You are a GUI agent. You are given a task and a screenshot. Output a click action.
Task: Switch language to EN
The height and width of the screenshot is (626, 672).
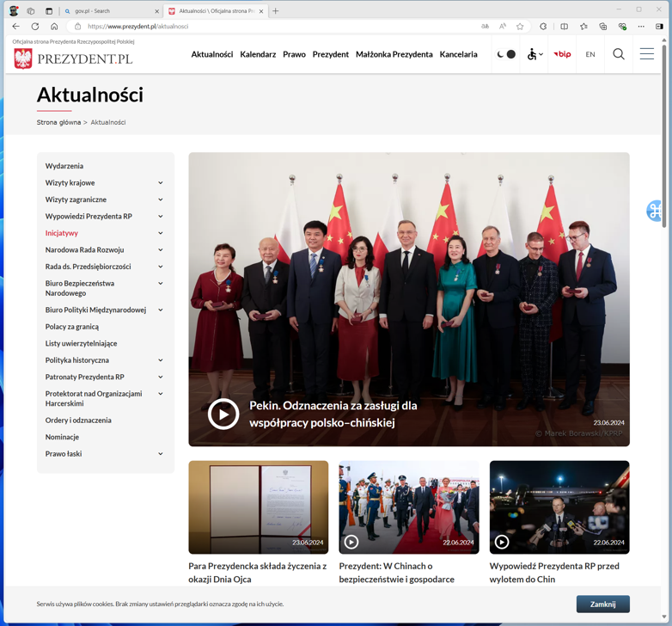click(x=590, y=54)
